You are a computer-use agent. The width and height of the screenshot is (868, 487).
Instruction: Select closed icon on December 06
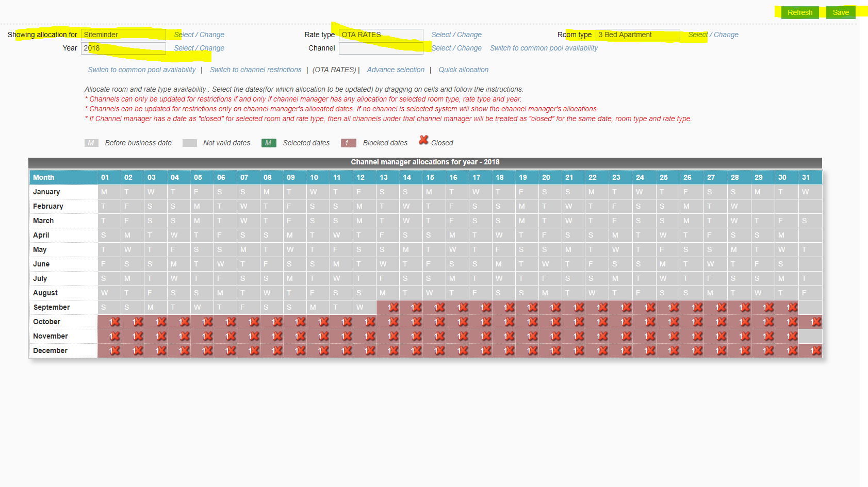click(x=231, y=350)
